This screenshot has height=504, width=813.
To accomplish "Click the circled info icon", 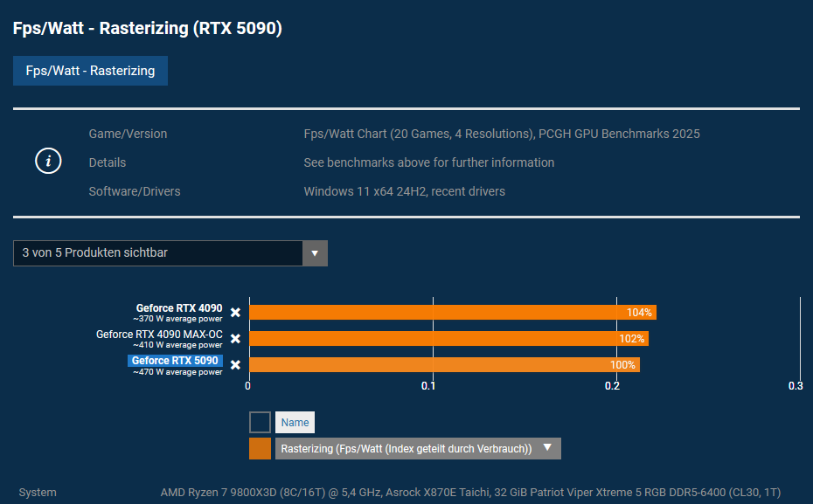I will tap(48, 161).
